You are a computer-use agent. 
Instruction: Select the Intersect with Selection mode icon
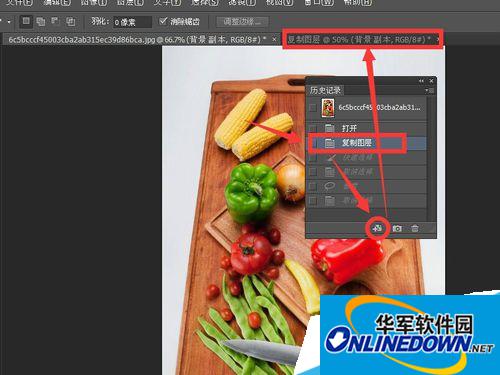tap(70, 22)
